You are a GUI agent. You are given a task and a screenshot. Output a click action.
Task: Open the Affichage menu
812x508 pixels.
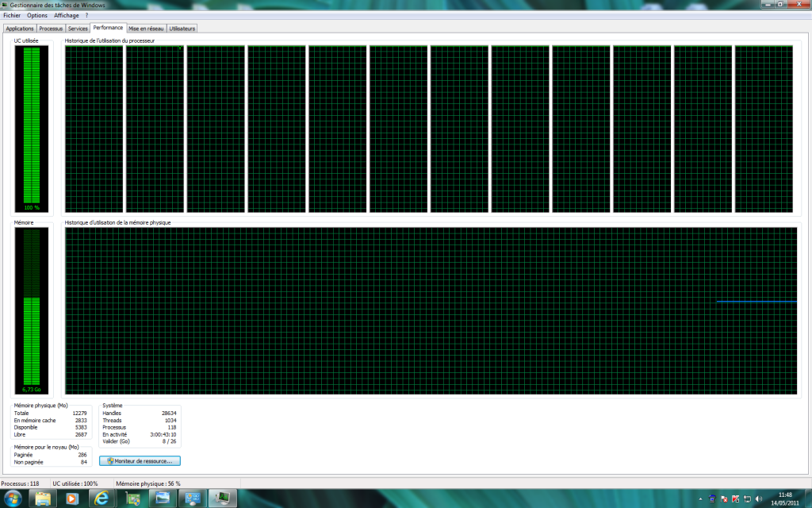67,16
